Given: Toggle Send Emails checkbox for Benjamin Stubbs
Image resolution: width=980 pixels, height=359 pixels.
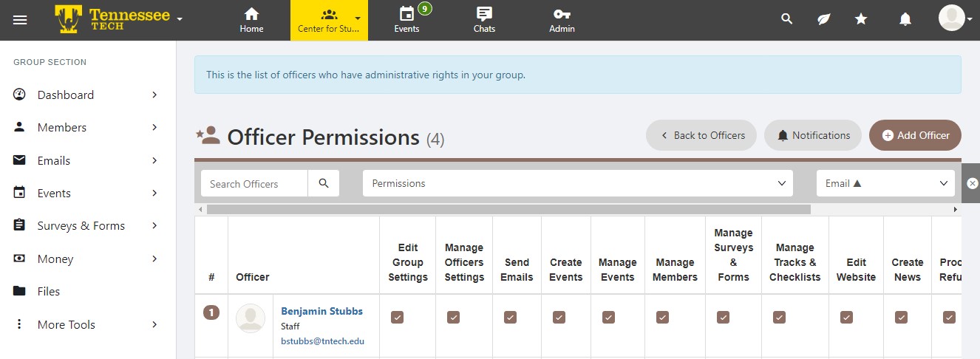Looking at the screenshot, I should (510, 317).
